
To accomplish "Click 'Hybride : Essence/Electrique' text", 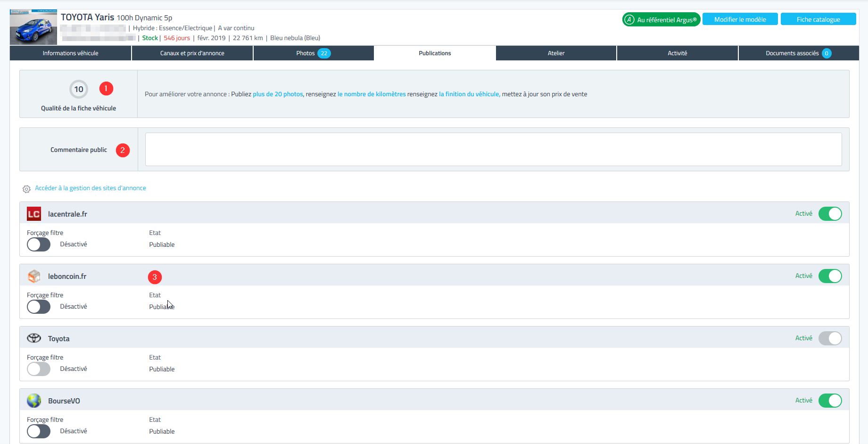I will pyautogui.click(x=173, y=28).
